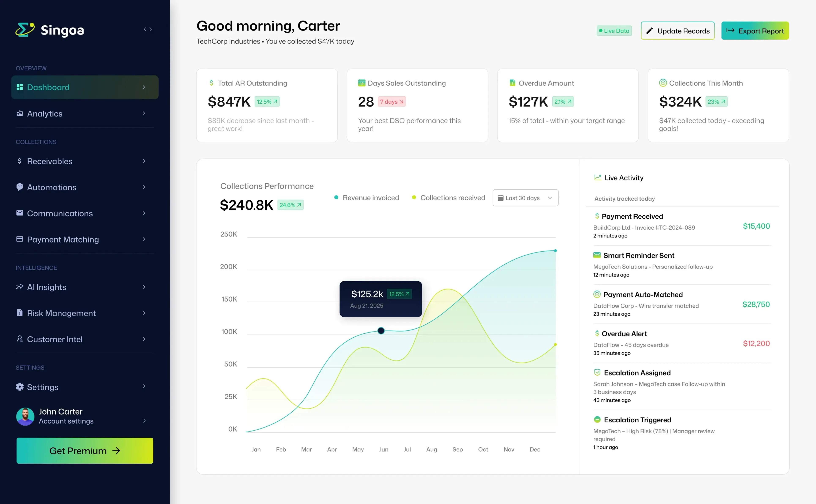Click the Payment Matching card icon

[x=20, y=239]
